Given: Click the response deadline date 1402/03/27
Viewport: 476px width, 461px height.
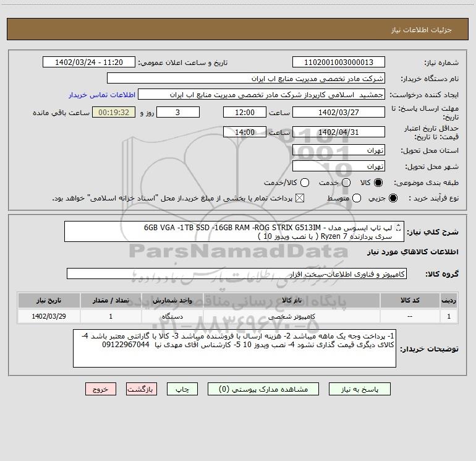Looking at the screenshot, I should click(x=339, y=112).
